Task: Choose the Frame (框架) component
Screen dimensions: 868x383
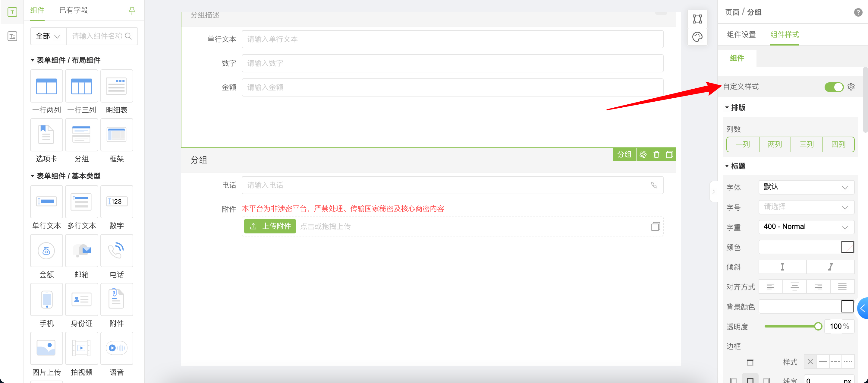Action: [x=117, y=135]
